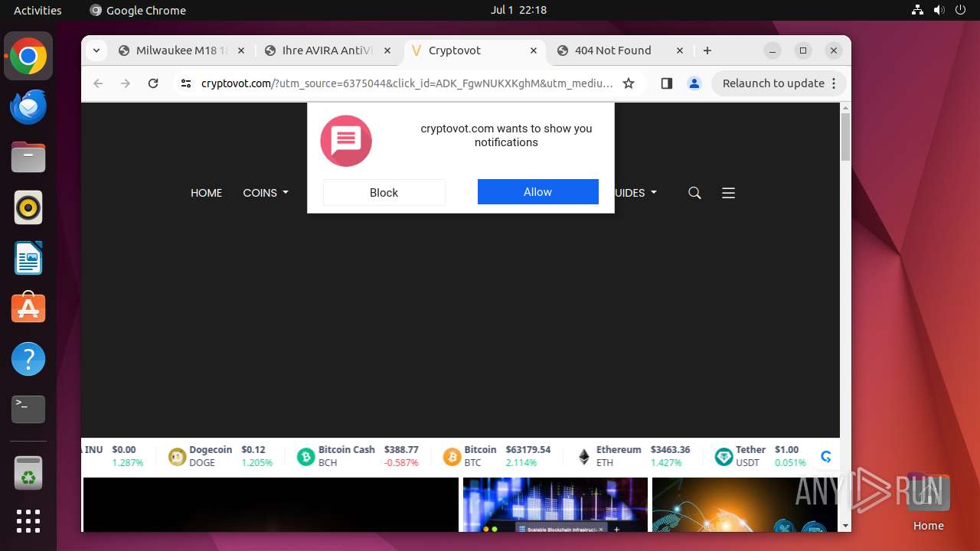Open the tab search dropdown
This screenshot has height=551, width=980.
pyautogui.click(x=96, y=51)
